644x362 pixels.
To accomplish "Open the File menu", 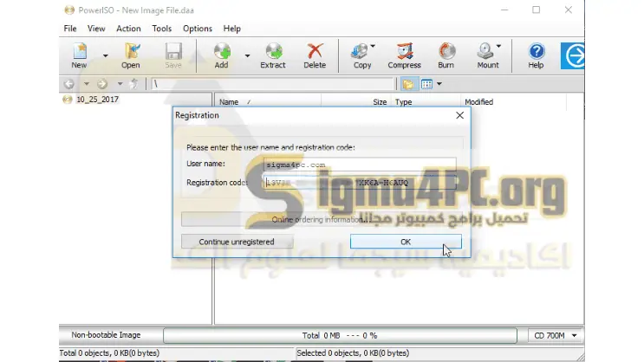I will coord(70,29).
